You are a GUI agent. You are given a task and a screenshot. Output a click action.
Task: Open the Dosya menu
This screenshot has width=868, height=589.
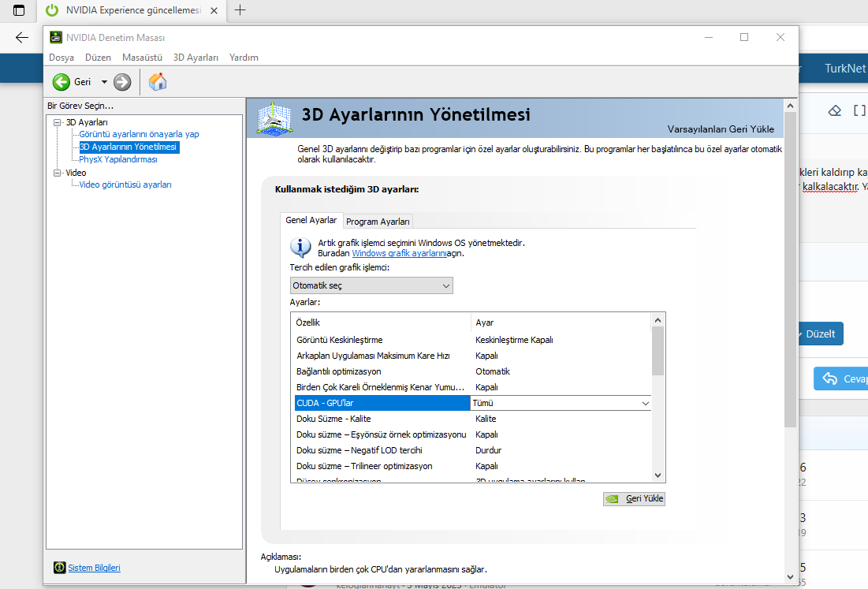click(61, 58)
